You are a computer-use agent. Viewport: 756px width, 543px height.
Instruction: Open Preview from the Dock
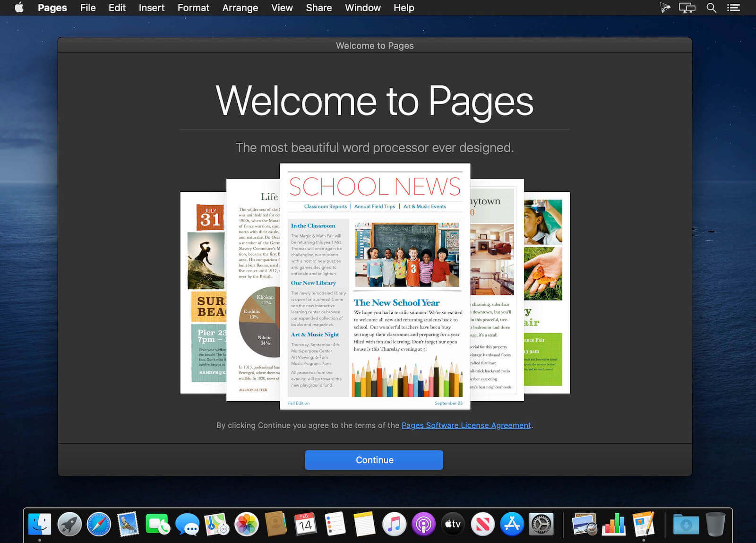(584, 524)
